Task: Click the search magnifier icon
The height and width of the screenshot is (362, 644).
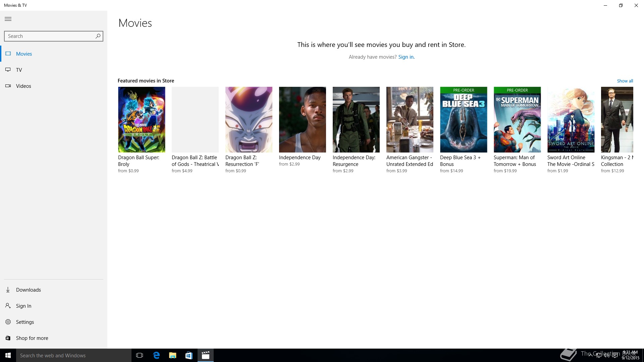Action: pyautogui.click(x=98, y=36)
